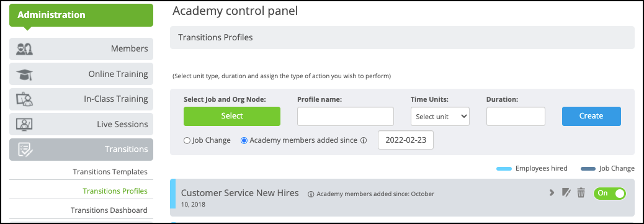The height and width of the screenshot is (224, 644).
Task: Edit the Customer Service New Hires profile
Action: click(x=566, y=192)
